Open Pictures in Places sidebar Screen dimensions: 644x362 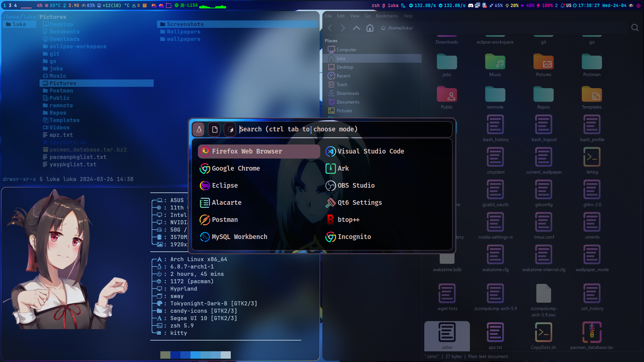372,111
